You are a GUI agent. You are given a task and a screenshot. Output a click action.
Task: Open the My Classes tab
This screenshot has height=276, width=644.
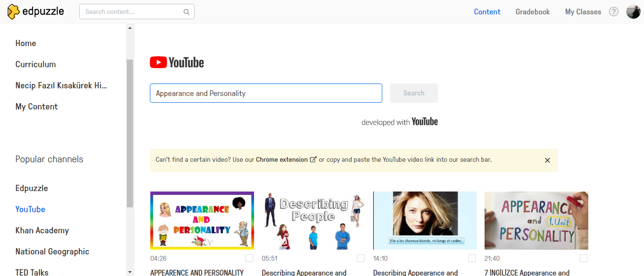coord(583,12)
